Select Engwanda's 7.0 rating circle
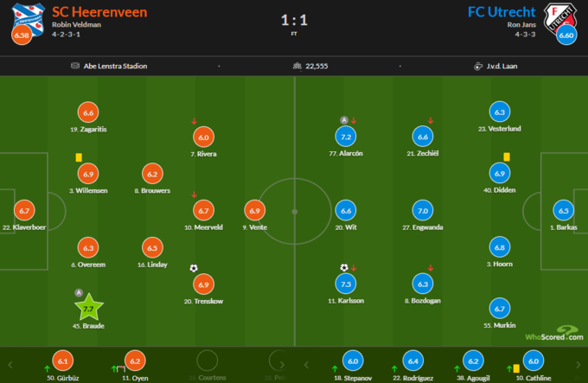This screenshot has width=588, height=383. pyautogui.click(x=423, y=210)
